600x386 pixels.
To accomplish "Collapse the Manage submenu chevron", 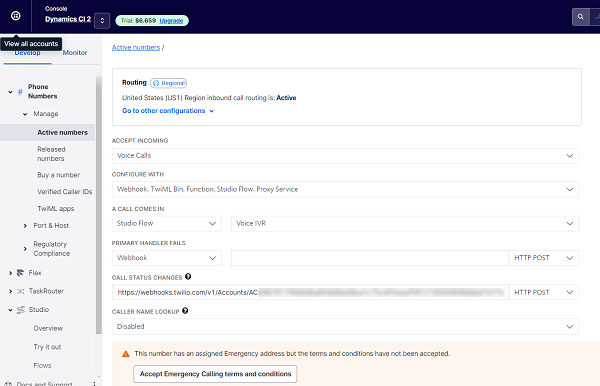I will pyautogui.click(x=25, y=114).
